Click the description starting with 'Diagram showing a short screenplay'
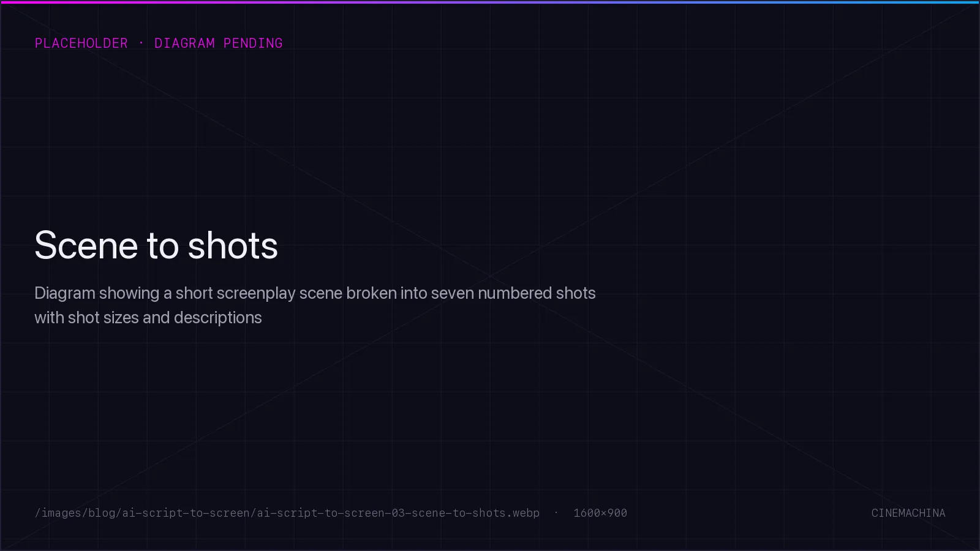Viewport: 980px width, 551px height. [315, 305]
